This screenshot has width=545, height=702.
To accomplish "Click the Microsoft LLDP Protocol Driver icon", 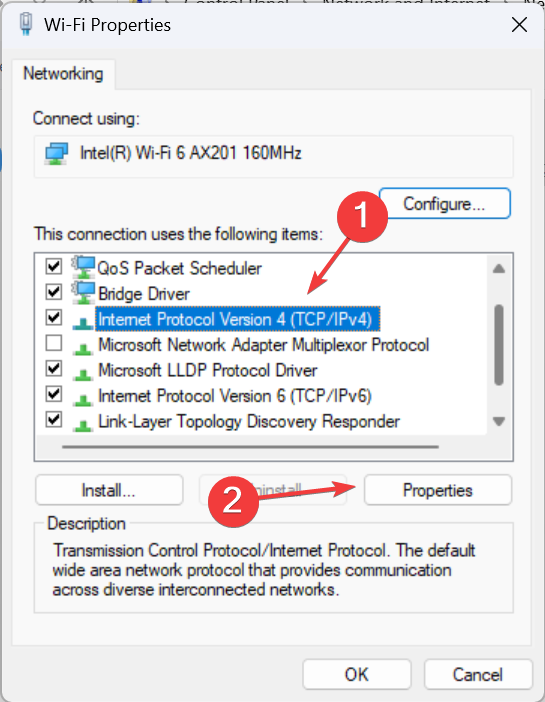I will coord(83,373).
